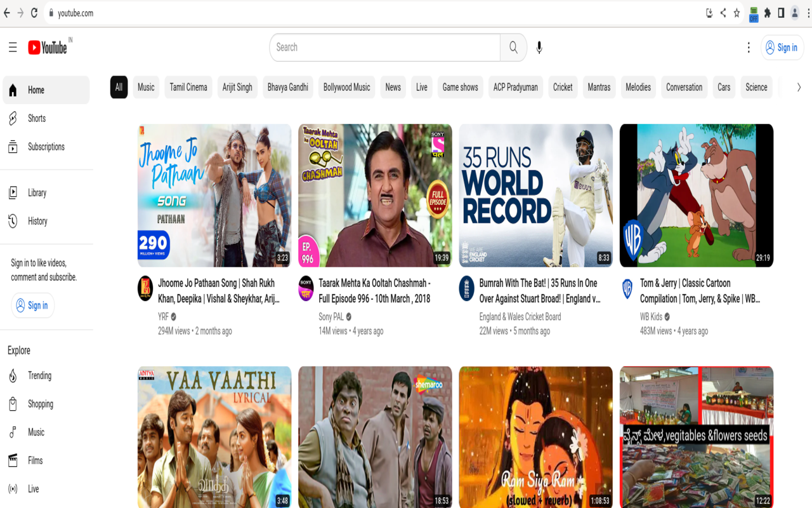Open History in the sidebar
Viewport: 812px width, 508px height.
[46, 221]
